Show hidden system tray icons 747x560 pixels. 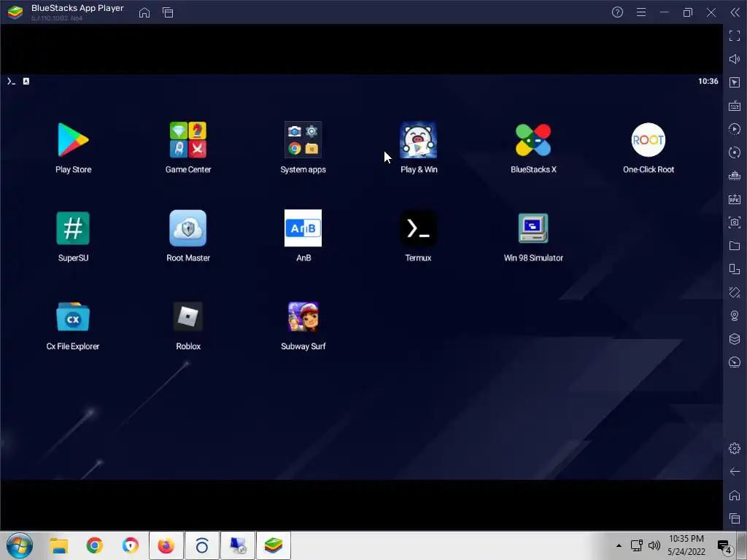click(x=619, y=545)
